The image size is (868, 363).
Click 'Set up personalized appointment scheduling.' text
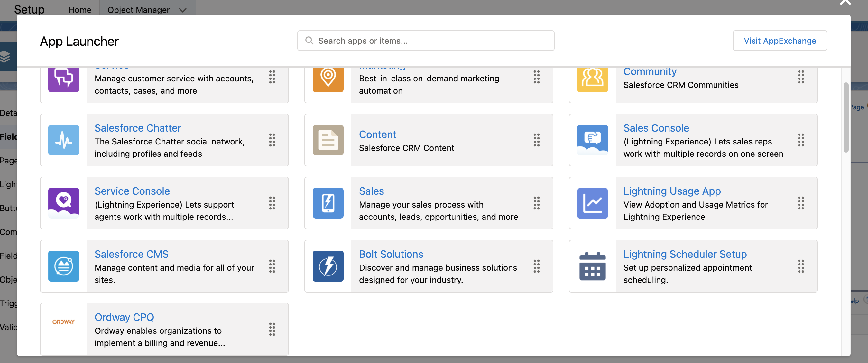688,274
